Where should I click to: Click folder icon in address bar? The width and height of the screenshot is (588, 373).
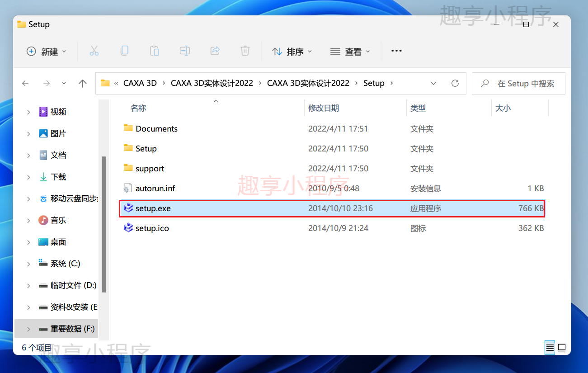105,83
